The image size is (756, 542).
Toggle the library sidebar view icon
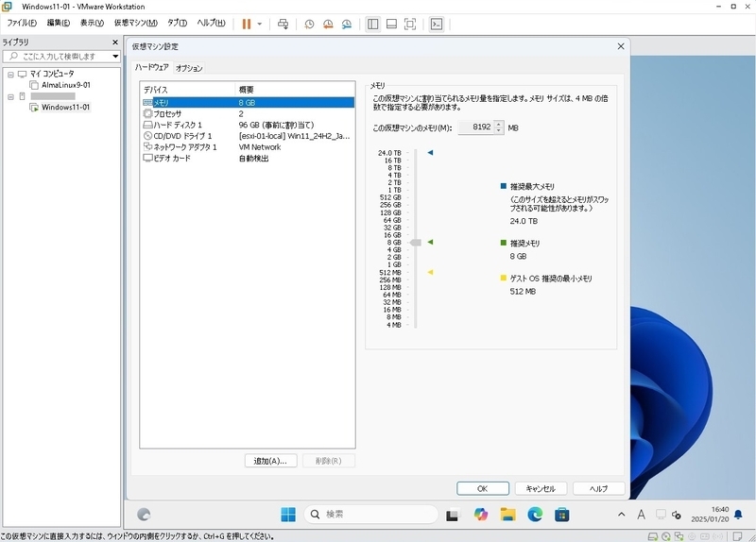(x=372, y=25)
